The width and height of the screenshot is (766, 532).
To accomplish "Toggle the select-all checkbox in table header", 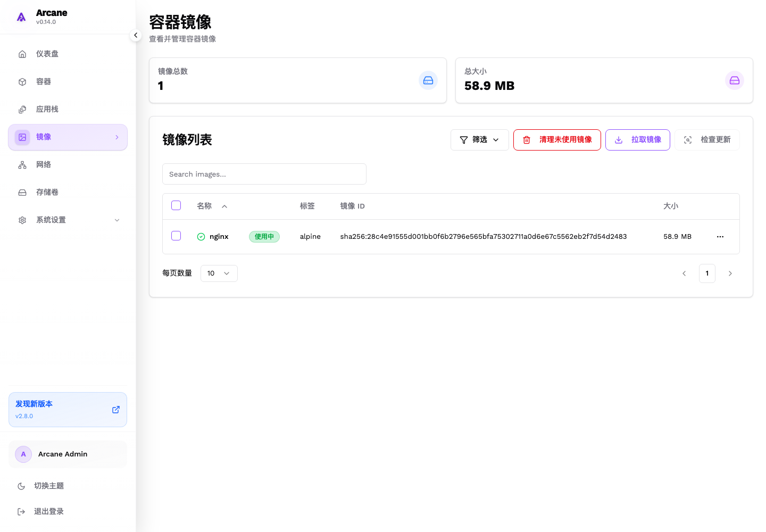I will 176,205.
